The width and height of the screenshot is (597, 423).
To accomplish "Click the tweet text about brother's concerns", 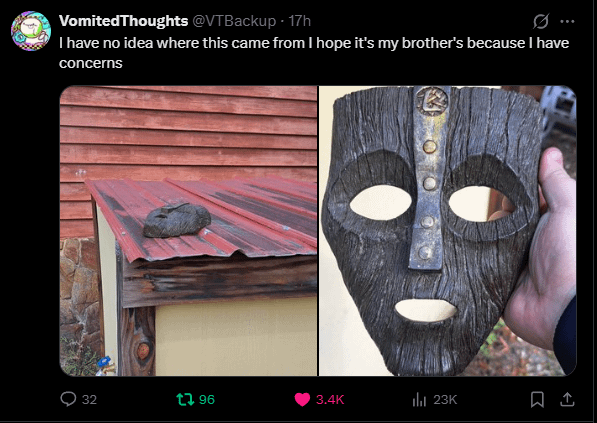I will coord(314,53).
